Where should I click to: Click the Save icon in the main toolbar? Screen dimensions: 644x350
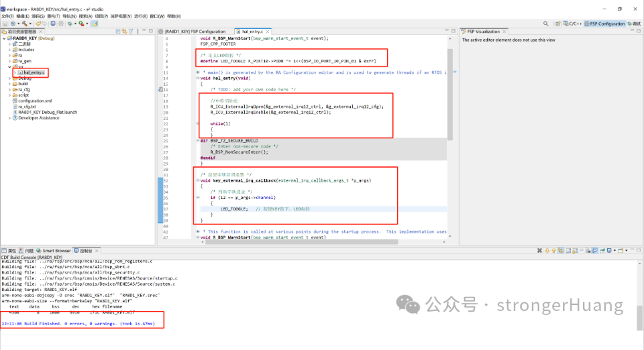[x=5, y=23]
